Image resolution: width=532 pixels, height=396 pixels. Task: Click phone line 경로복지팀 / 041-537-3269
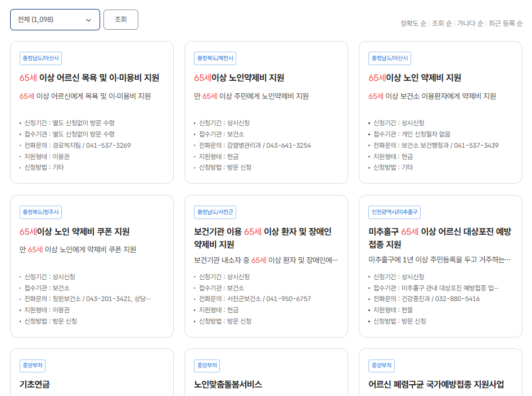pyautogui.click(x=78, y=145)
